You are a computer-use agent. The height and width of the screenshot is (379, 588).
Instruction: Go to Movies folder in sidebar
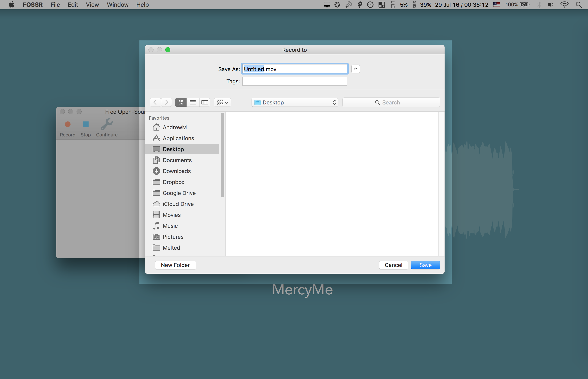tap(172, 215)
